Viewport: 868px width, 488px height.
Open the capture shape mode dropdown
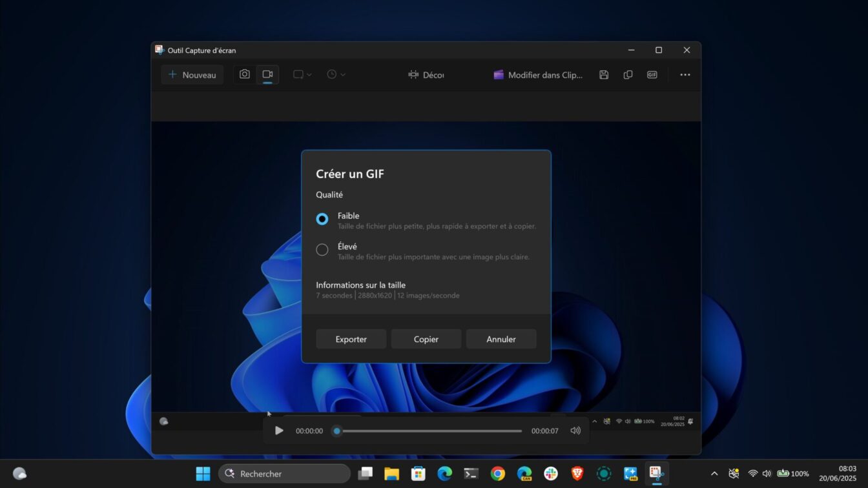point(302,75)
